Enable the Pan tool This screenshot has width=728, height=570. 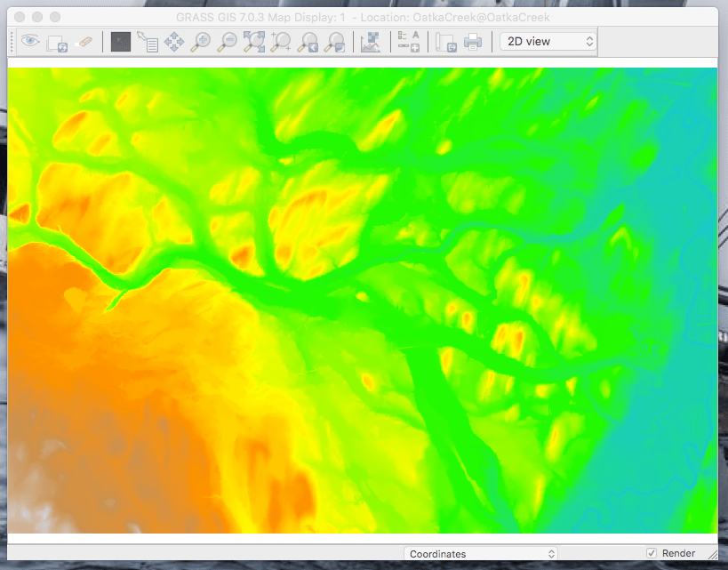tap(174, 41)
